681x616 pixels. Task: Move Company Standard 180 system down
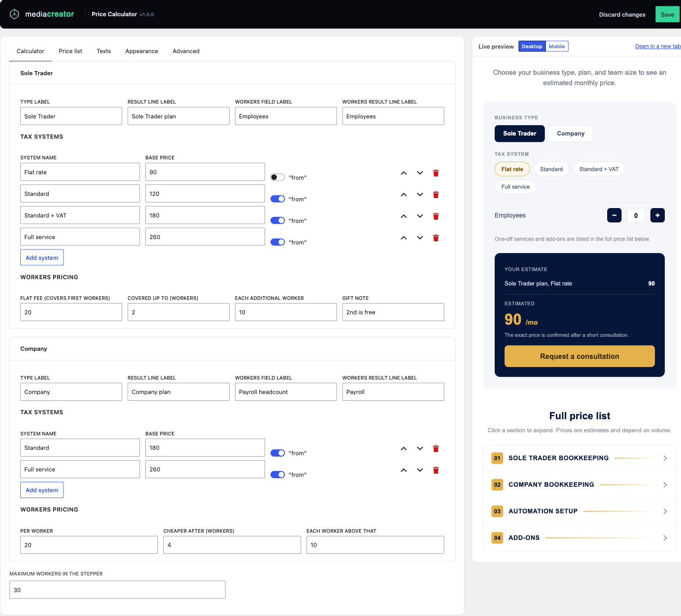420,448
